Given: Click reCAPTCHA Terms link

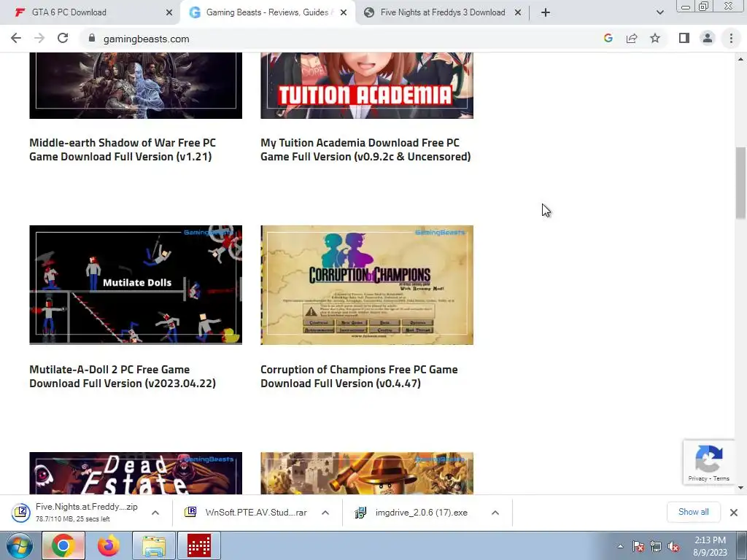Looking at the screenshot, I should click(x=721, y=478).
